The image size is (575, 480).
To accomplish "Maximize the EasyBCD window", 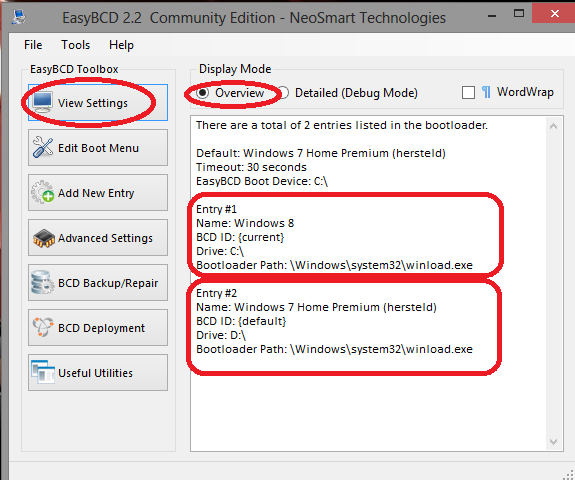I will pyautogui.click(x=519, y=14).
